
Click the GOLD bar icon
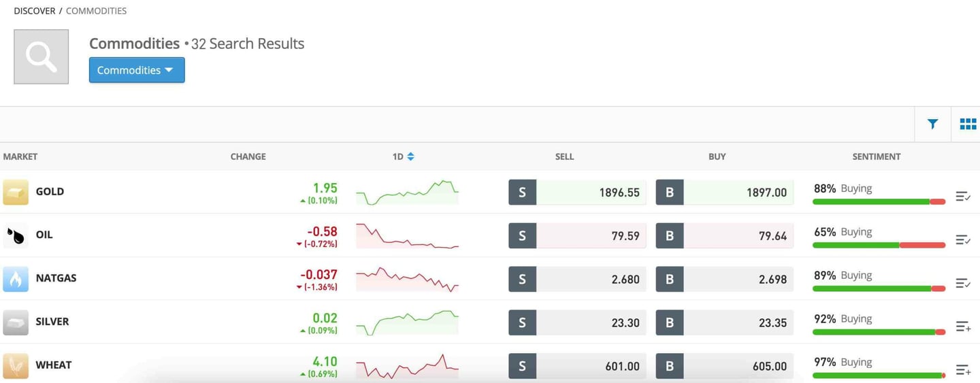16,192
